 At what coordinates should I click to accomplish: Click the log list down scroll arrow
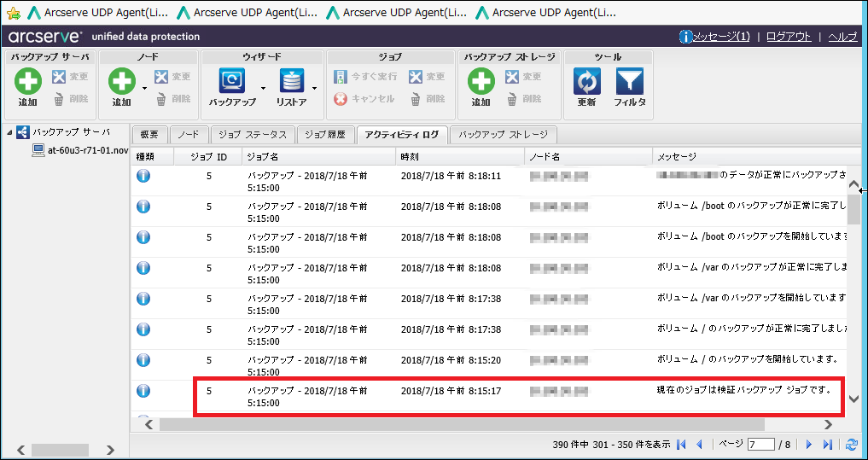click(854, 399)
